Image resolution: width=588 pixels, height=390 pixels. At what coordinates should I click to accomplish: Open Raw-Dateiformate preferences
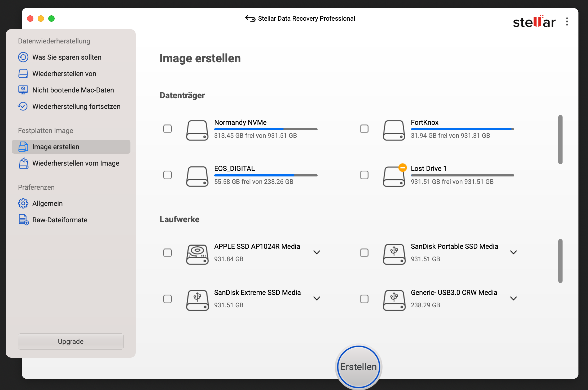71,220
